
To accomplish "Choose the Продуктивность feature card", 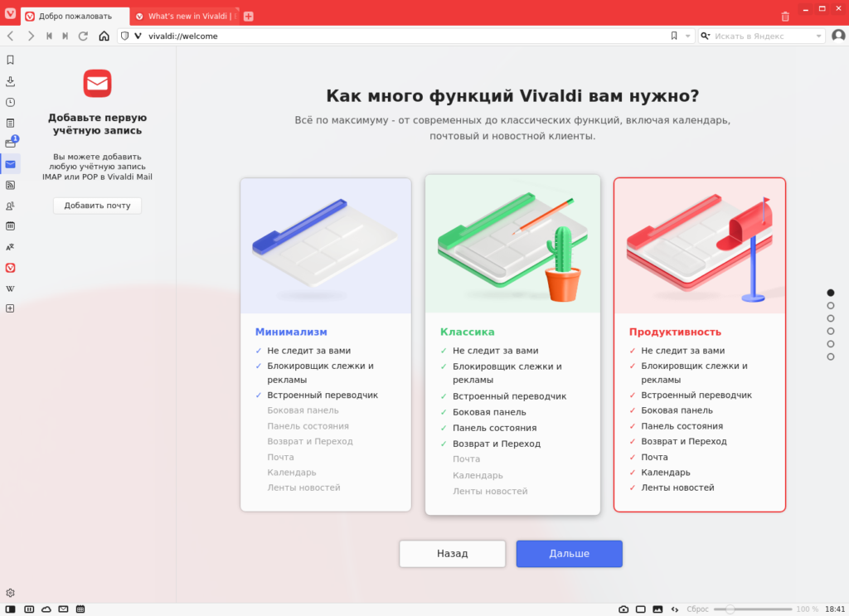I will pyautogui.click(x=700, y=344).
